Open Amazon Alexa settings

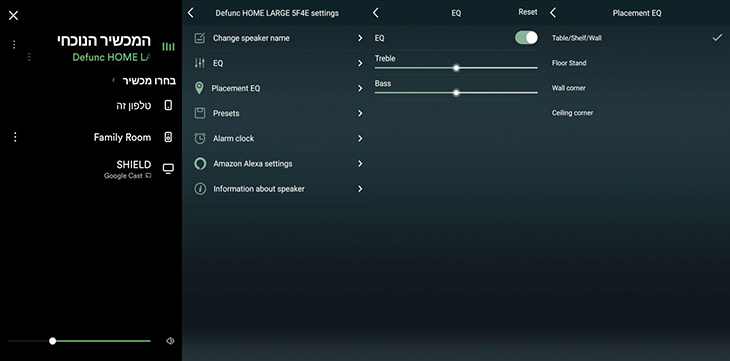[276, 163]
